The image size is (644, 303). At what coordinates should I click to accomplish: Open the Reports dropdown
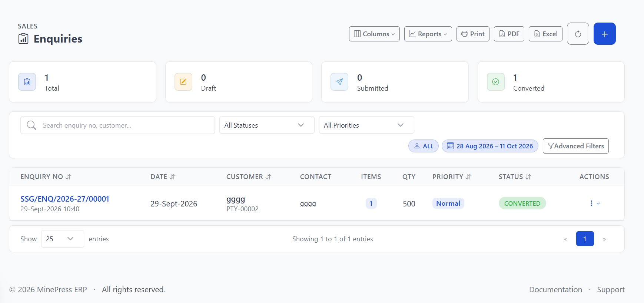pyautogui.click(x=428, y=34)
